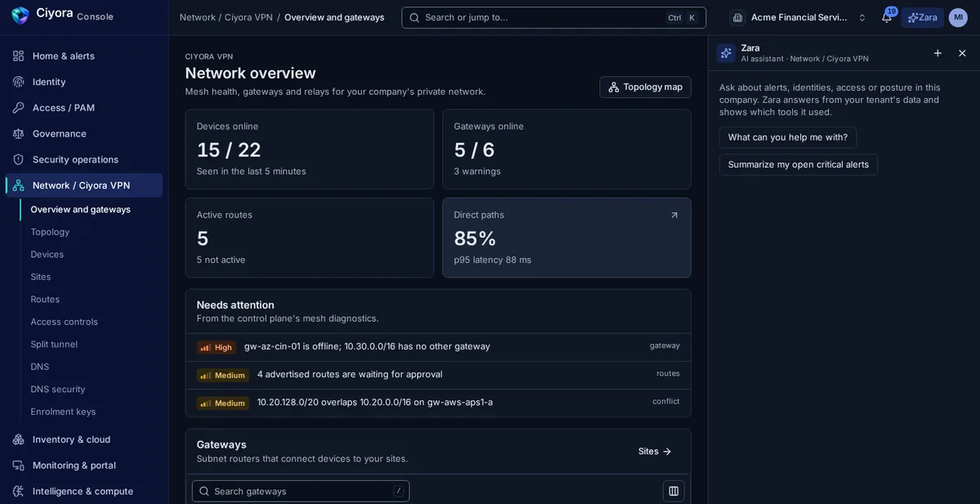The height and width of the screenshot is (504, 980).
Task: Open Devices online card
Action: pos(310,149)
